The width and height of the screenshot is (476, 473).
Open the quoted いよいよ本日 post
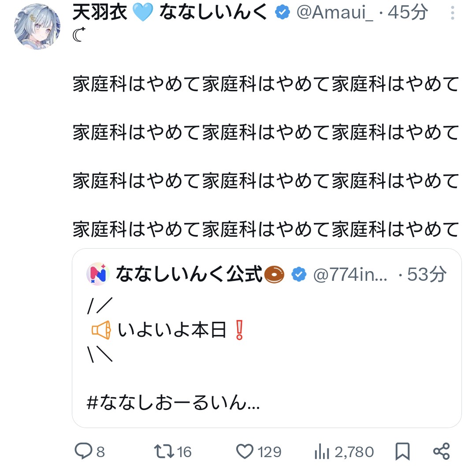(266, 353)
